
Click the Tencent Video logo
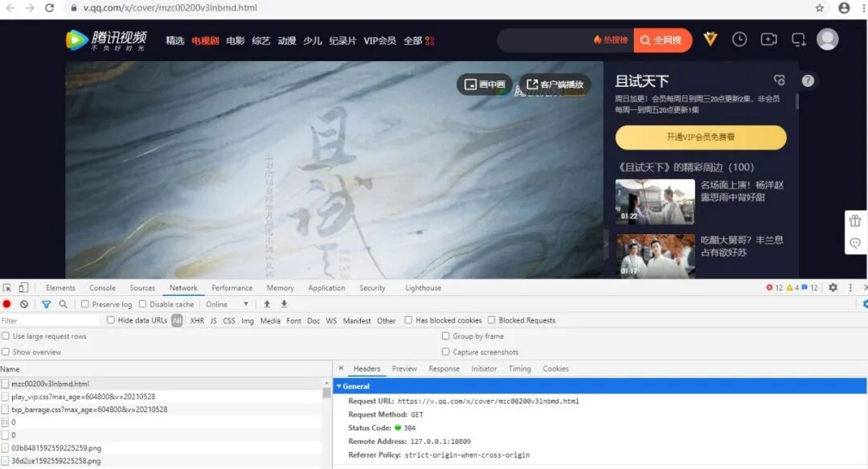pos(106,40)
